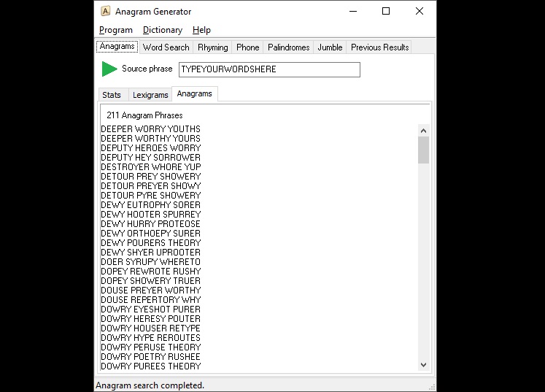This screenshot has height=392, width=545.
Task: Select result DOPEY SHOWERY TRUER
Action: pos(150,281)
